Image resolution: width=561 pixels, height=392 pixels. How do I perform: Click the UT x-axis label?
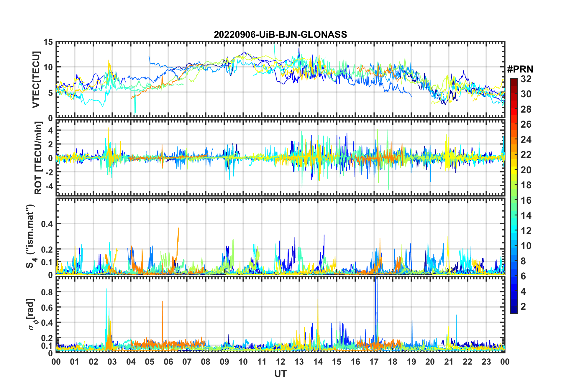tap(280, 374)
